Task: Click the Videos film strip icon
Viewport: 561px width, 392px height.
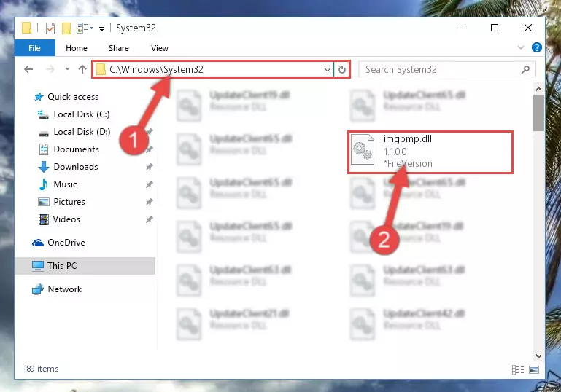Action: (44, 219)
